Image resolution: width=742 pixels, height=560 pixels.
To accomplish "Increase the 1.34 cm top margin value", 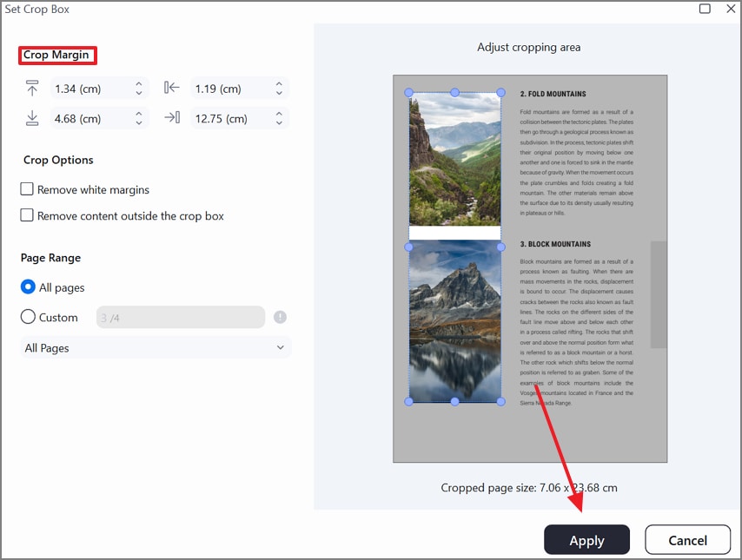I will click(137, 83).
